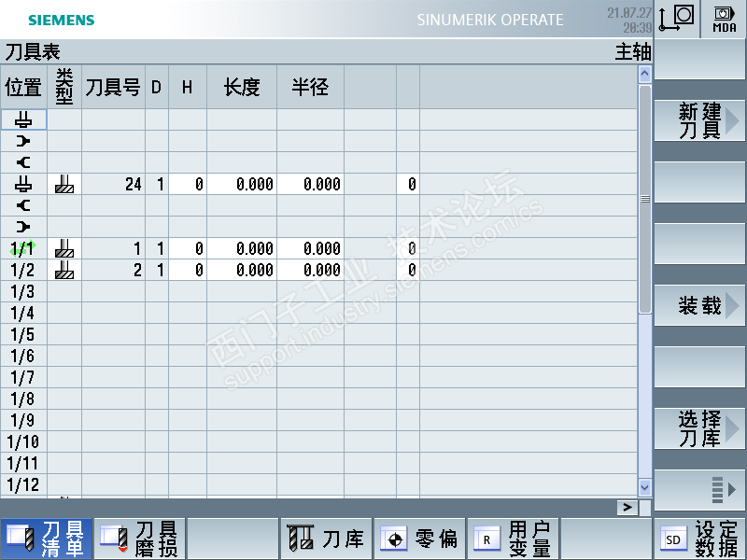Switch to 刀库 magazine tab

point(326,539)
